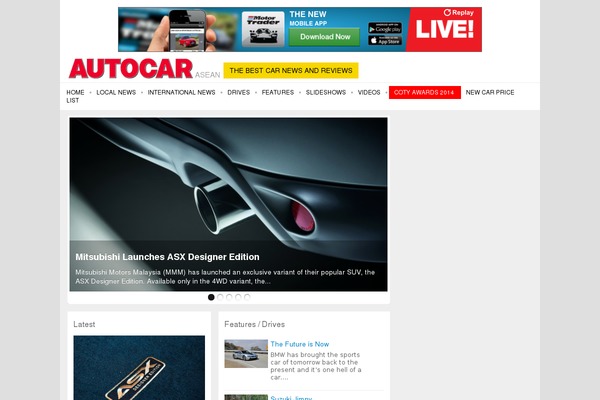Click slider caption 'Mitsubishi Motors Malaysia (MMM) has launched'
This screenshot has width=600, height=400.
pos(225,277)
